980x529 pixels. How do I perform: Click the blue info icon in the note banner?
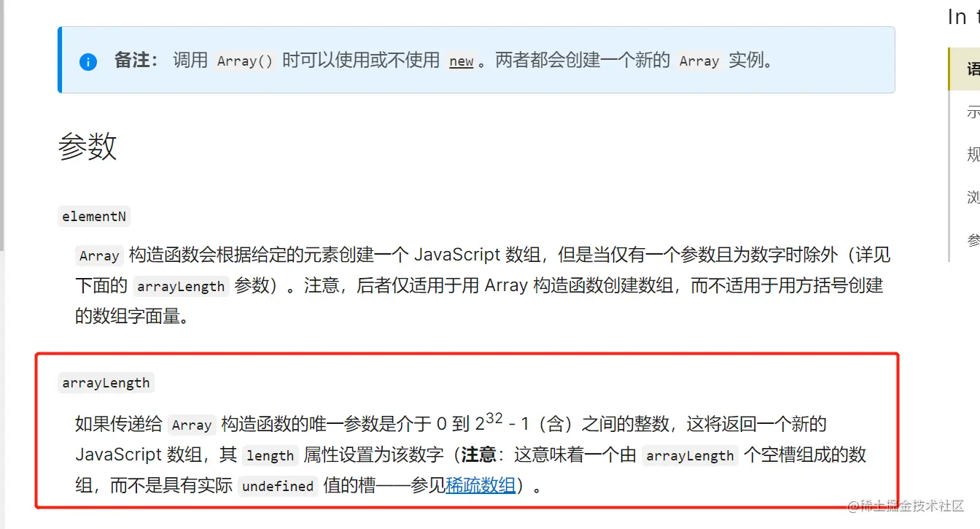click(x=87, y=61)
